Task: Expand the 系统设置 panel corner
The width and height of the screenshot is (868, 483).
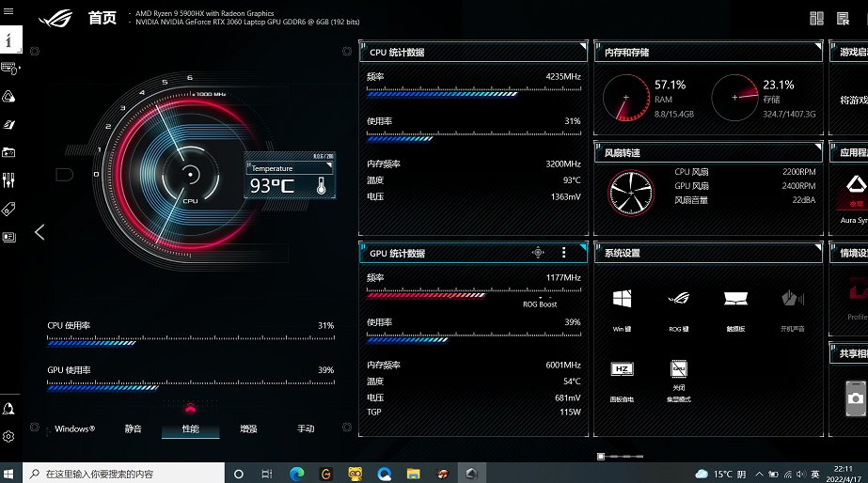Action: tap(818, 247)
